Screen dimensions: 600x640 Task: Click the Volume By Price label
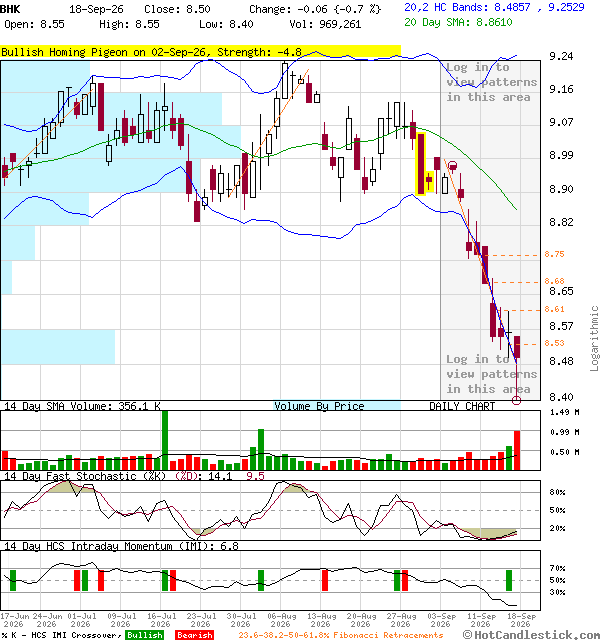tap(319, 406)
